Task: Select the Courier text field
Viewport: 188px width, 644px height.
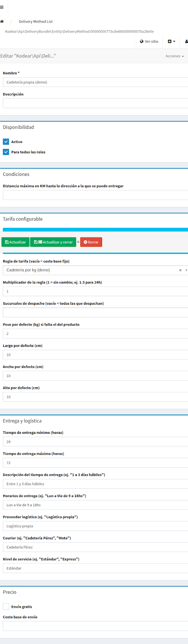Action: (x=95, y=547)
